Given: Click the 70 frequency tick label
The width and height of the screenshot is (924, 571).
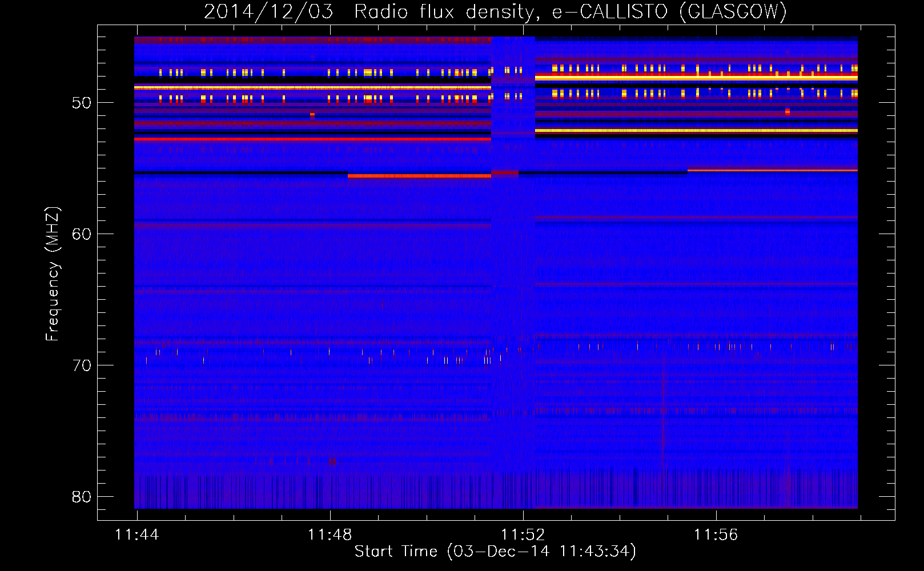Looking at the screenshot, I should 82,365.
